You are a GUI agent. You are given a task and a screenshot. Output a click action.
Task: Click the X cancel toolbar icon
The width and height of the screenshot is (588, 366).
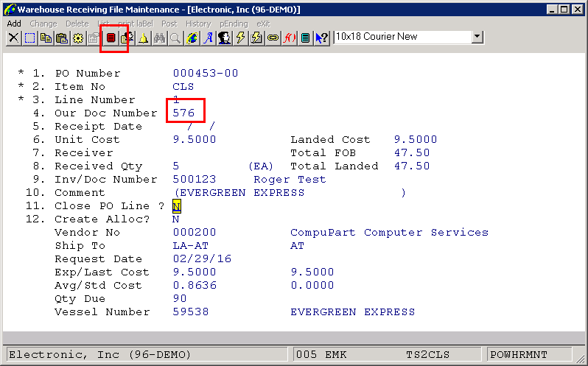click(13, 38)
